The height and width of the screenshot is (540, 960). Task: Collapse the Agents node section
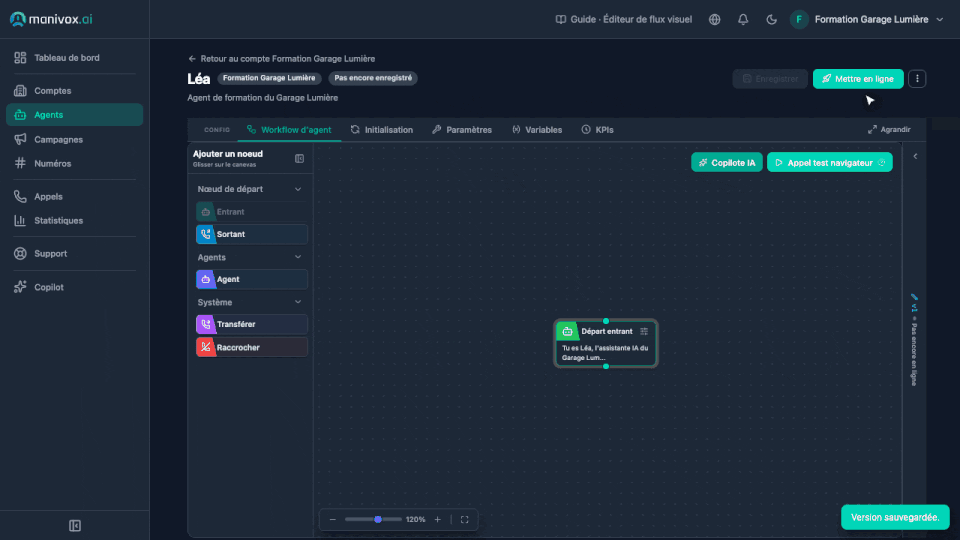click(298, 257)
